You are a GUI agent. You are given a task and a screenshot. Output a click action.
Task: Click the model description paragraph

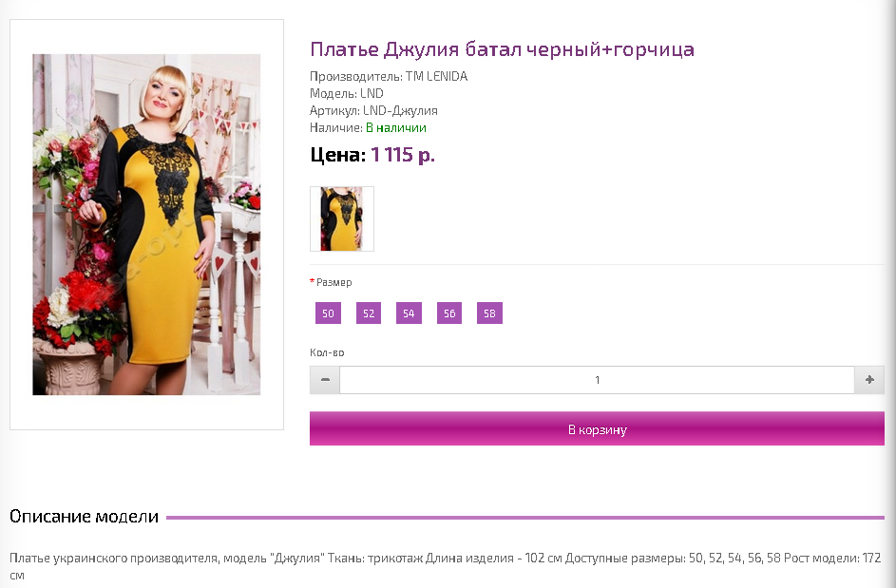coord(446,566)
